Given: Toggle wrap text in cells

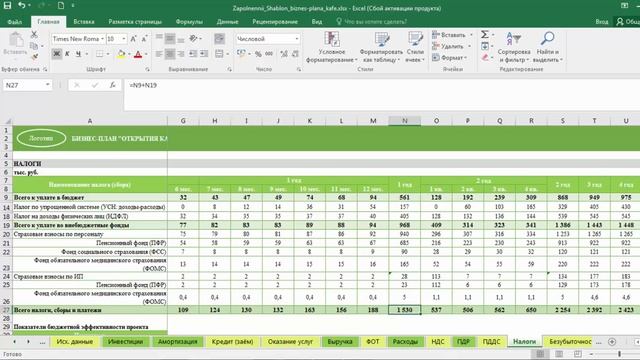Looking at the screenshot, I should tap(219, 39).
